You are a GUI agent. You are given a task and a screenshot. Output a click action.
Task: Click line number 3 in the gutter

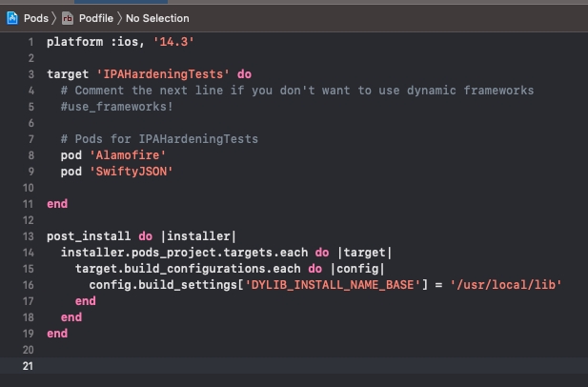[x=30, y=74]
